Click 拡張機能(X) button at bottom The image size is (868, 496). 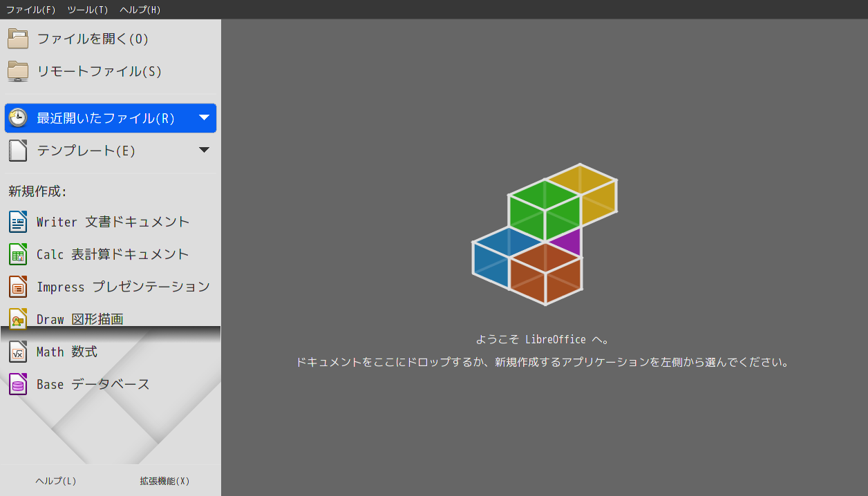pos(164,481)
